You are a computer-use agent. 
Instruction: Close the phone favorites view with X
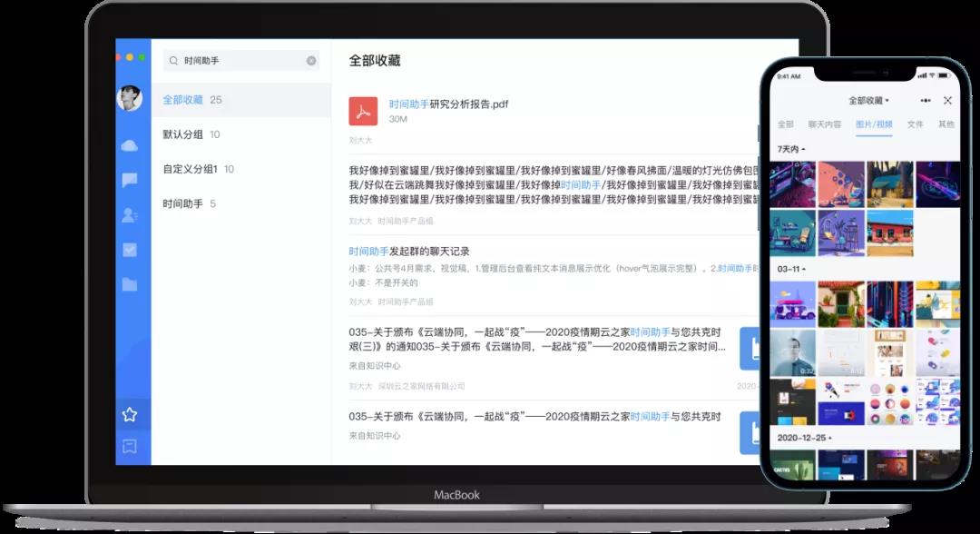click(947, 100)
